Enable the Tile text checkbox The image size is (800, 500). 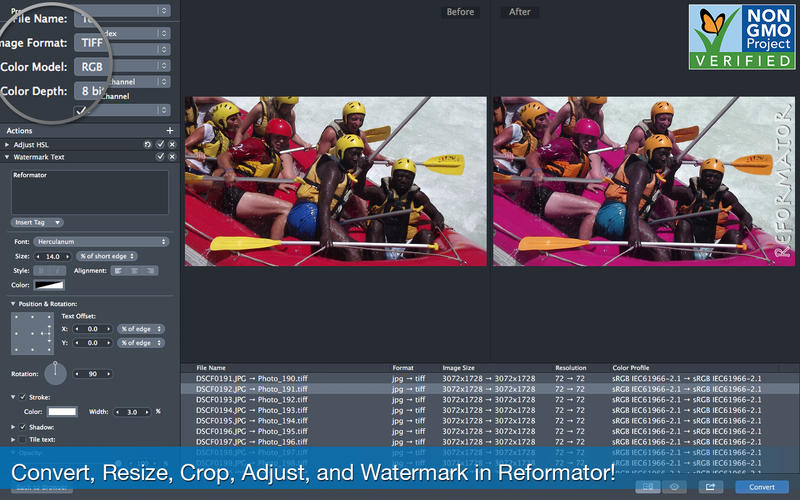[x=23, y=439]
